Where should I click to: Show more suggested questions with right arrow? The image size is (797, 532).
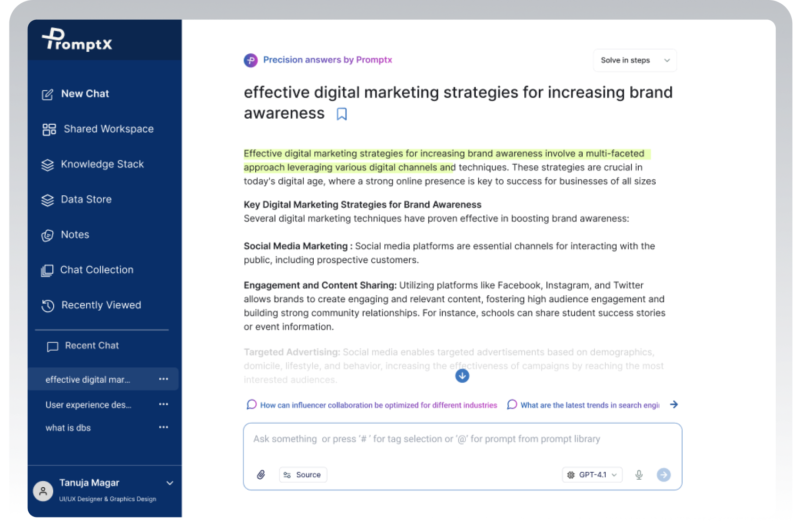click(x=674, y=404)
